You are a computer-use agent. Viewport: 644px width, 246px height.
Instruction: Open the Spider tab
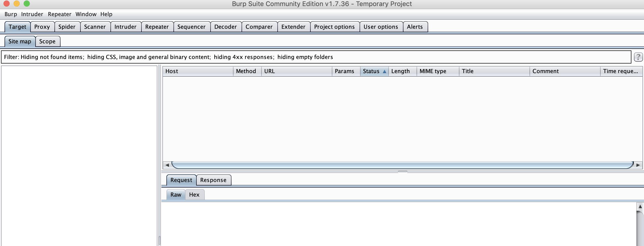click(67, 27)
